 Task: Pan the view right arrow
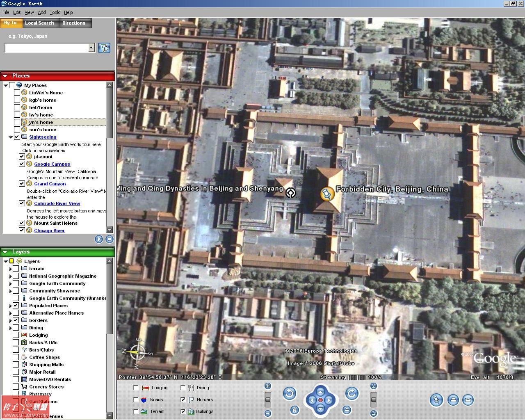pos(329,400)
